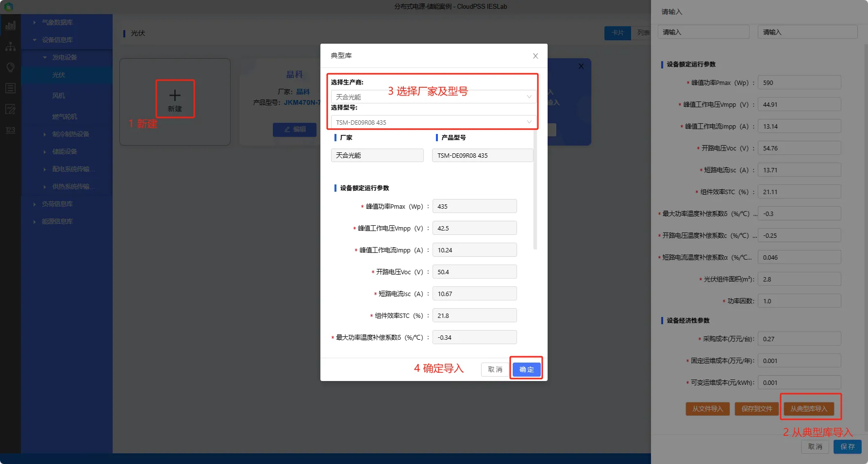Viewport: 868px width, 464px height.
Task: Click the dialog 峰值功率Pmax field showing 435
Action: [x=475, y=206]
